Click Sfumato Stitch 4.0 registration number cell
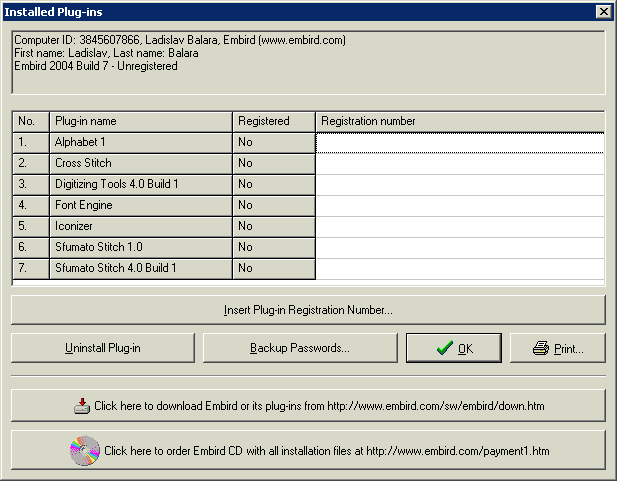The image size is (617, 481). tap(460, 268)
